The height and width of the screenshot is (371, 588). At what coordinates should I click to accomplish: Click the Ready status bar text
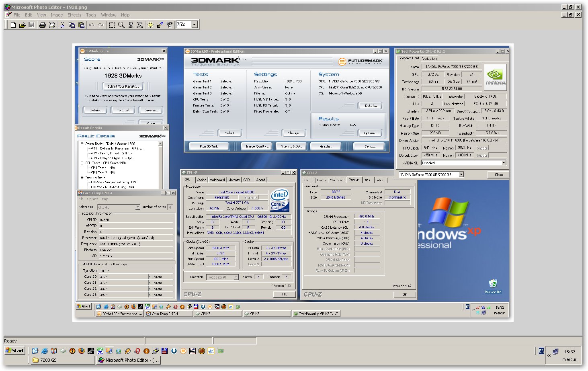tap(10, 341)
